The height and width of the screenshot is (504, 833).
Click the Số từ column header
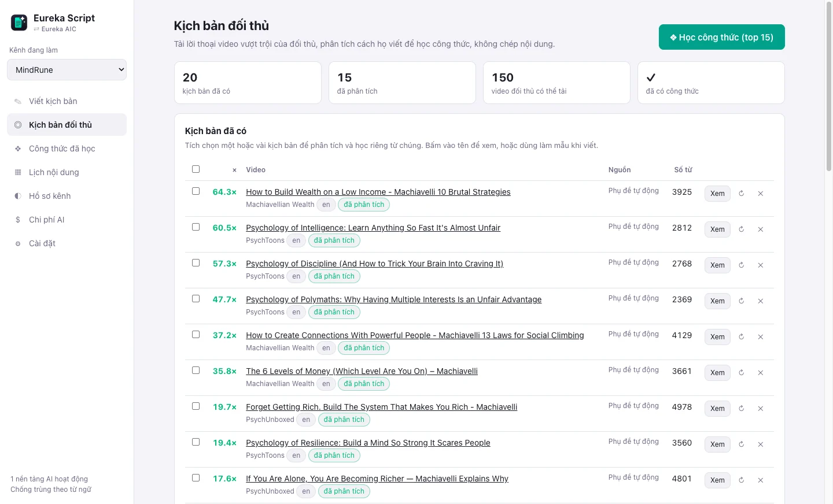(683, 170)
